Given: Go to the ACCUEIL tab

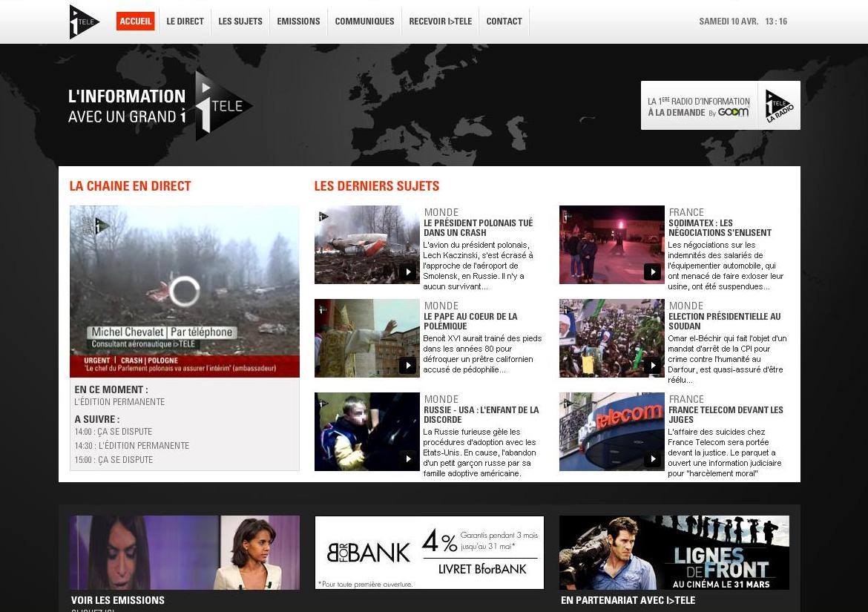Looking at the screenshot, I should coord(136,22).
